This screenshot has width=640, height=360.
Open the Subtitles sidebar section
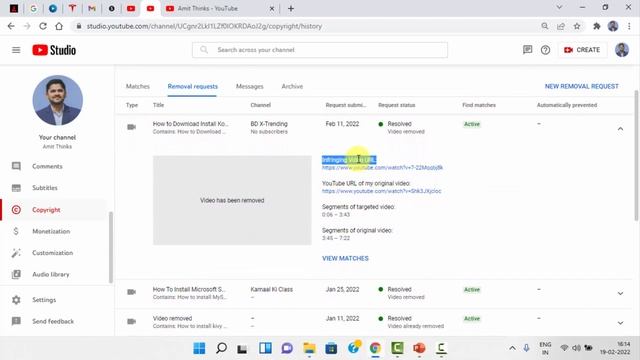pyautogui.click(x=45, y=188)
